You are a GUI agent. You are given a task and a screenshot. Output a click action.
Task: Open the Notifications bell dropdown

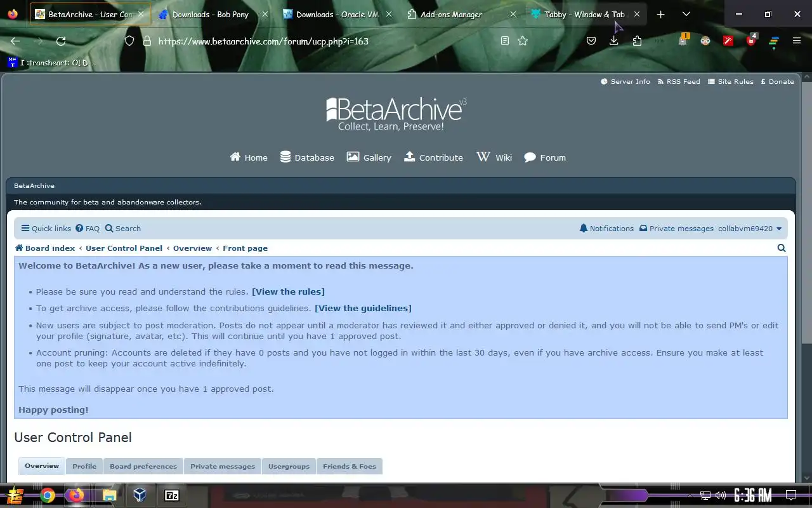(606, 229)
